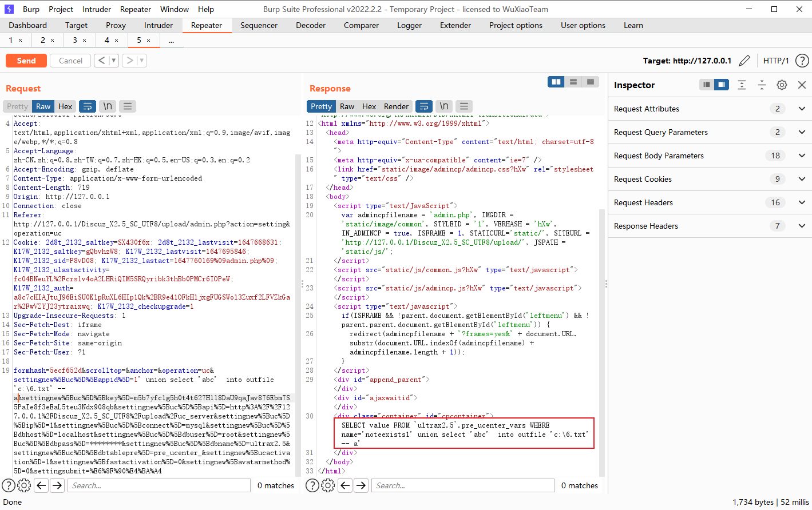Screen dimensions: 812x510
Task: Close the Inspector panel
Action: [802, 85]
